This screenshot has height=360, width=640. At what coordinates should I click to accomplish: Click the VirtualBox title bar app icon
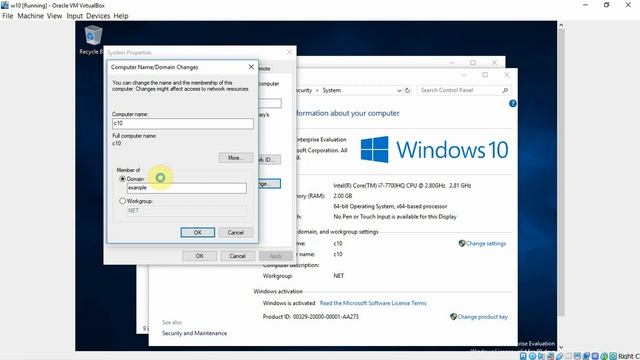point(4,5)
